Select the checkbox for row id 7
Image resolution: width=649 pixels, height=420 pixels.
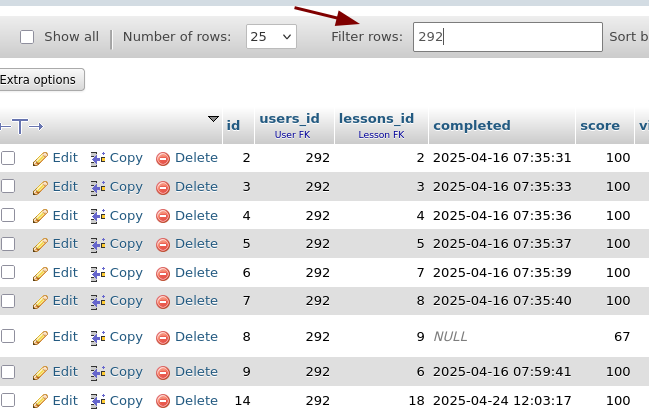8,301
